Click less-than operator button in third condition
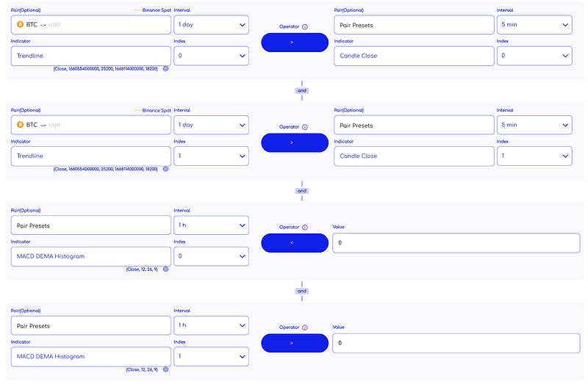This screenshot has height=384, width=588. 295,243
